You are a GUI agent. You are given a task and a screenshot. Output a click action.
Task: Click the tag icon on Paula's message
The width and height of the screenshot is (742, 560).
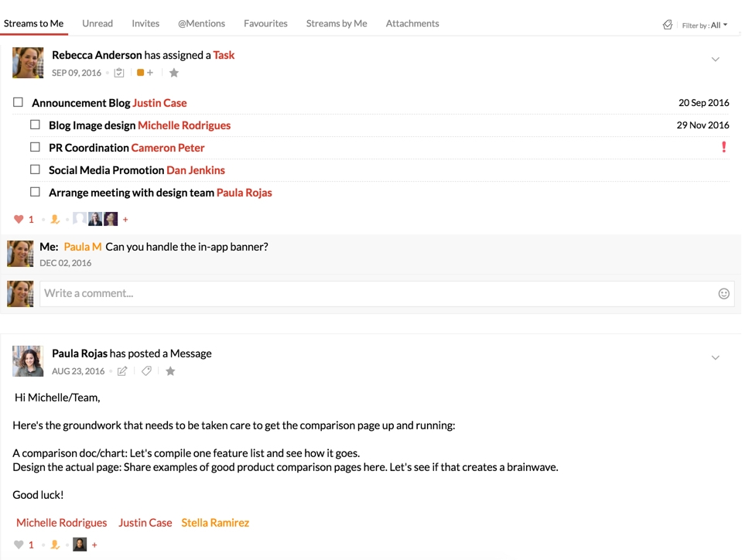pos(146,371)
